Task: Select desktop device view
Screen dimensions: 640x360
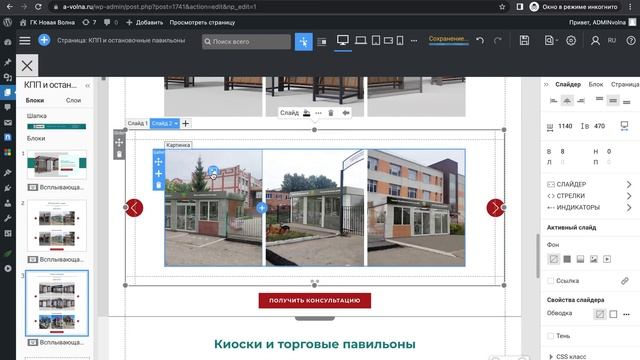Action: [342, 40]
